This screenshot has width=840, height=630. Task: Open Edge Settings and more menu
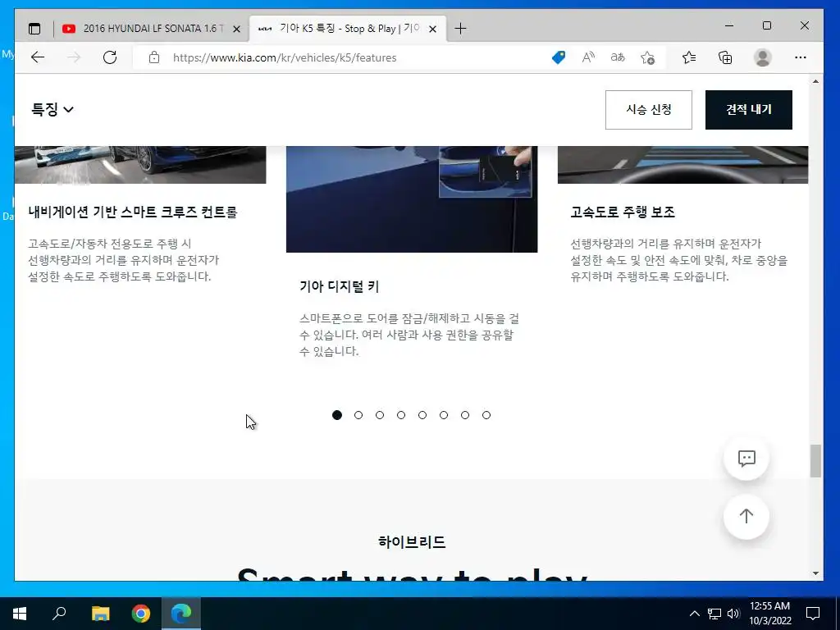(801, 57)
